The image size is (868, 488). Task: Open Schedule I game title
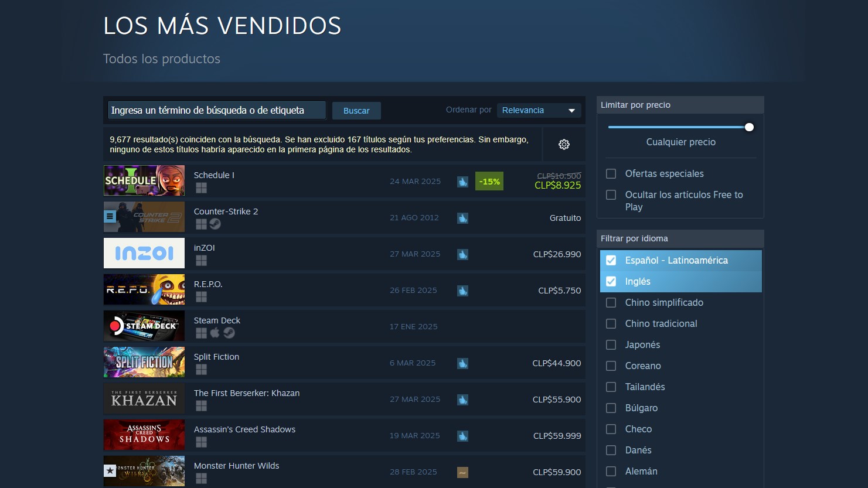214,175
